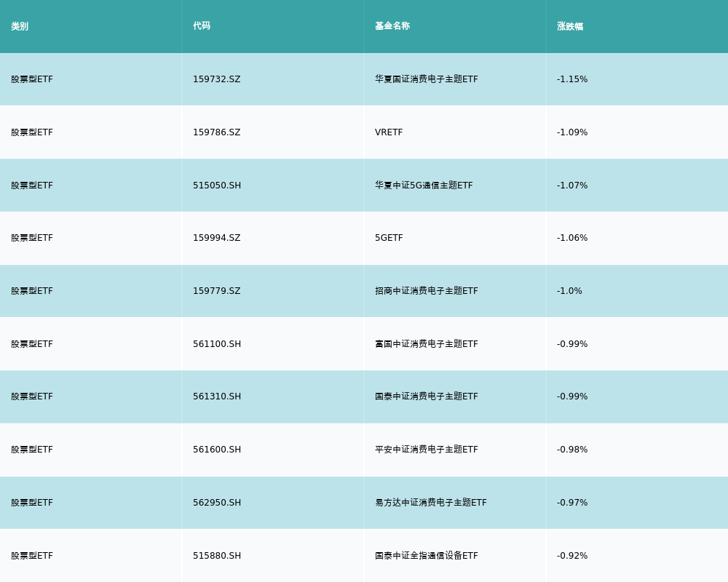The height and width of the screenshot is (582, 728).
Task: Click fund name 国泰中证全指通信设备ETF
Action: 426,556
